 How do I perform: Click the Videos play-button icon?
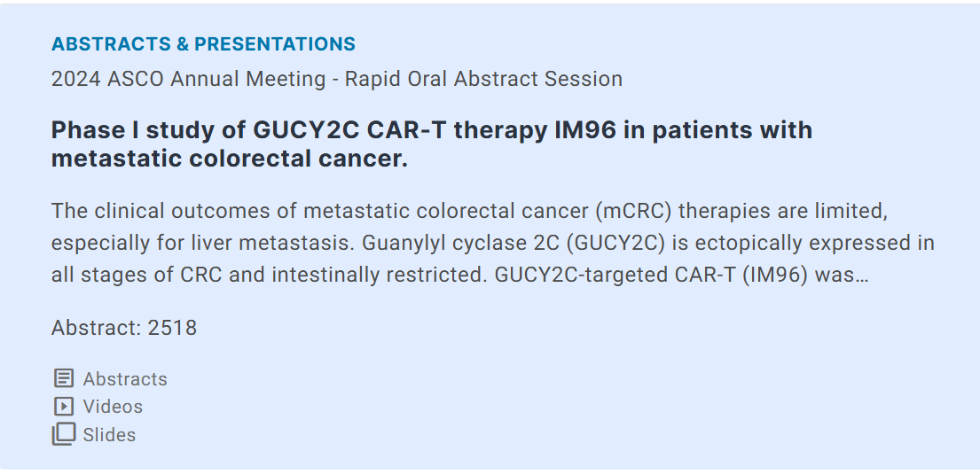pyautogui.click(x=64, y=407)
